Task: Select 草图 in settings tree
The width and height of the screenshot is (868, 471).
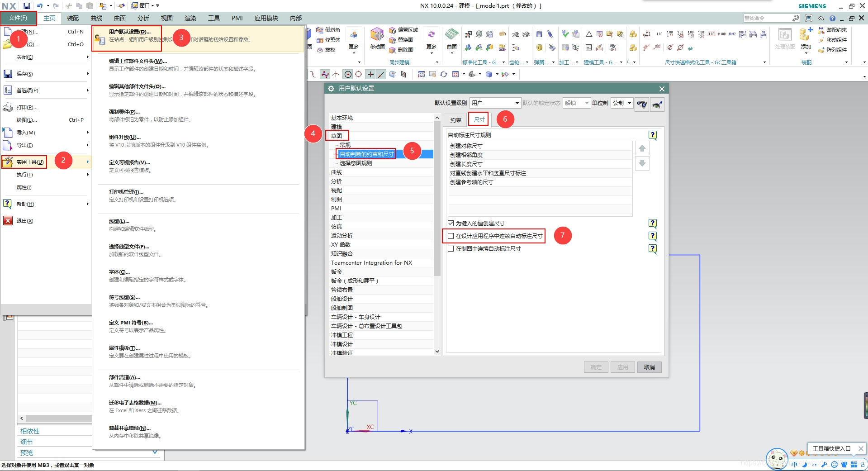Action: [337, 136]
